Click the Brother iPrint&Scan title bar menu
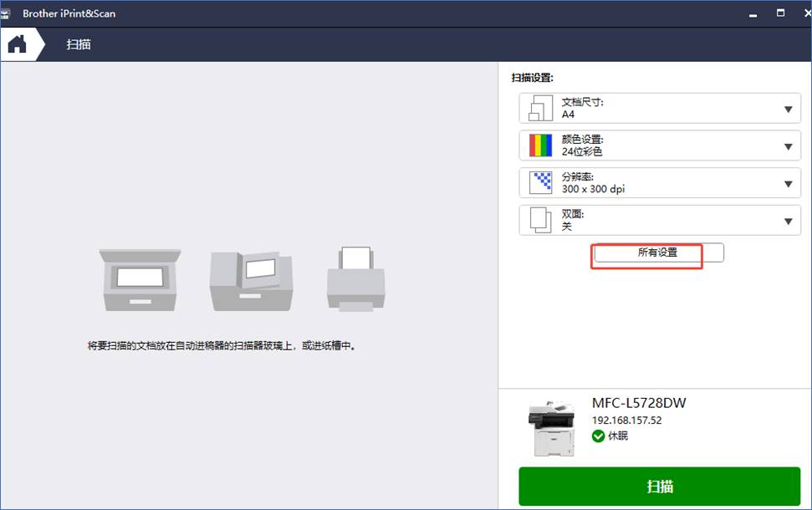 click(12, 13)
